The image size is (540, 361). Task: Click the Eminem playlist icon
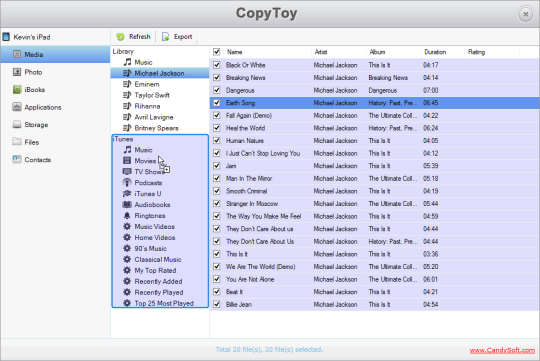pos(127,84)
